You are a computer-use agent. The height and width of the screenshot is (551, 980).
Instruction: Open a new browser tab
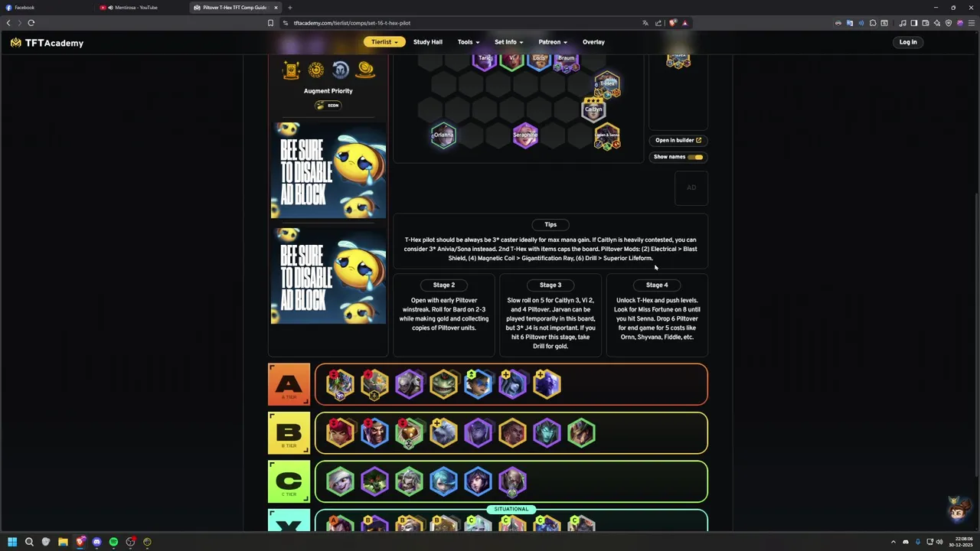[x=289, y=8]
